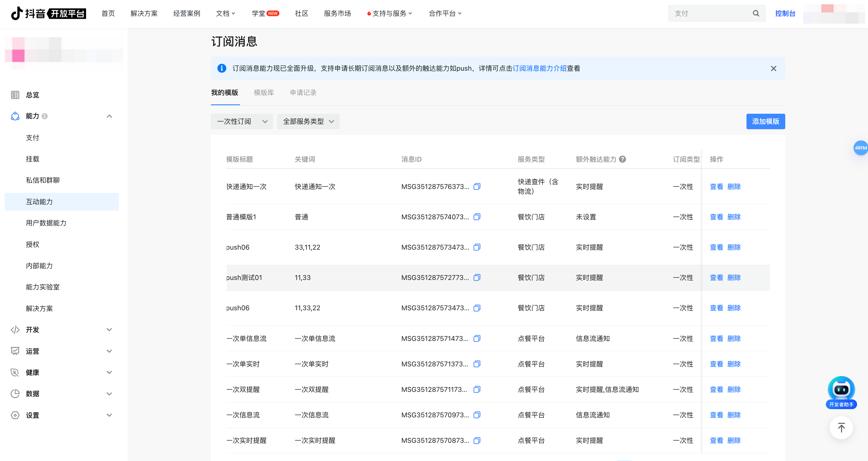This screenshot has width=868, height=461.
Task: Click search magnifier icon in top bar
Action: (756, 13)
